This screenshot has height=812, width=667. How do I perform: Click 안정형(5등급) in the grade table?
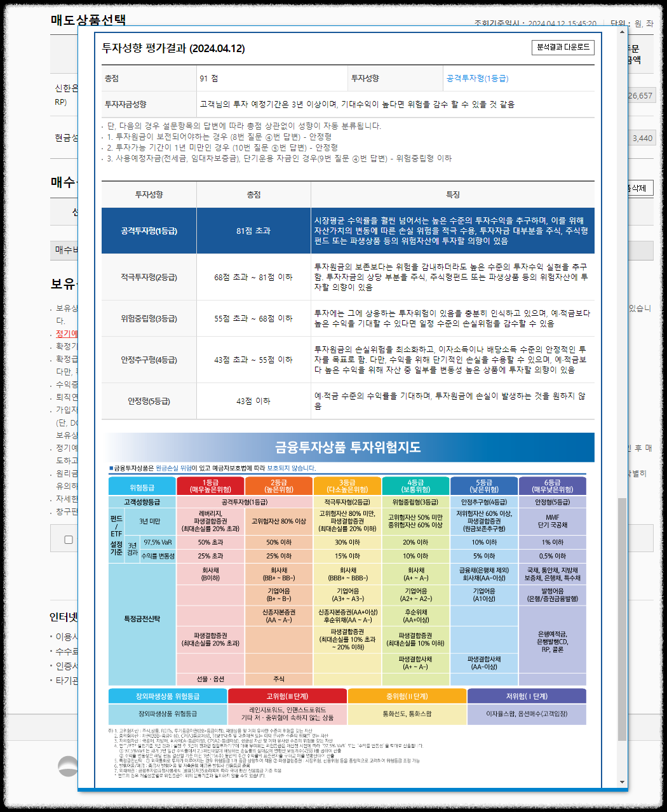149,401
